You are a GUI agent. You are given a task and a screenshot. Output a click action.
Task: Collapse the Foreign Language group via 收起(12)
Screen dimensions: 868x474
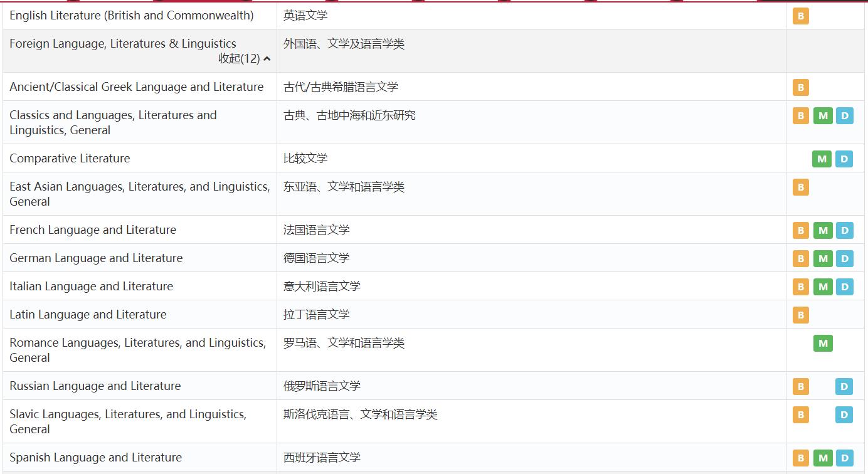[245, 58]
